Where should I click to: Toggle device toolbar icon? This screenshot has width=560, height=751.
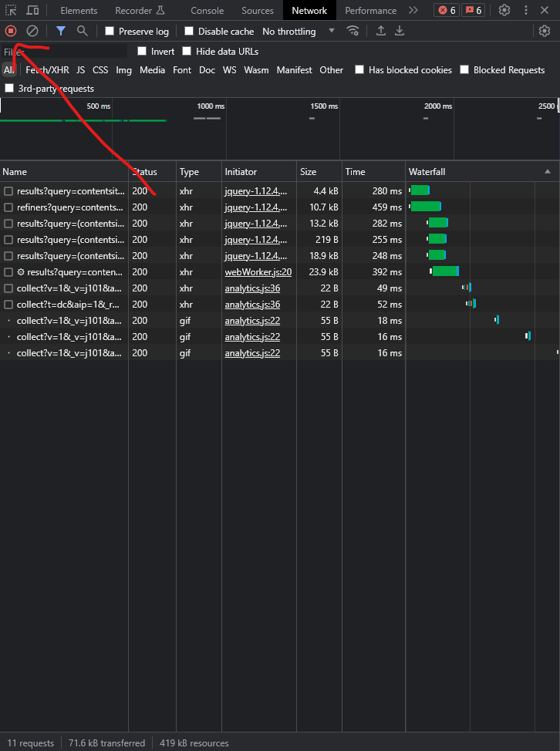coord(32,10)
